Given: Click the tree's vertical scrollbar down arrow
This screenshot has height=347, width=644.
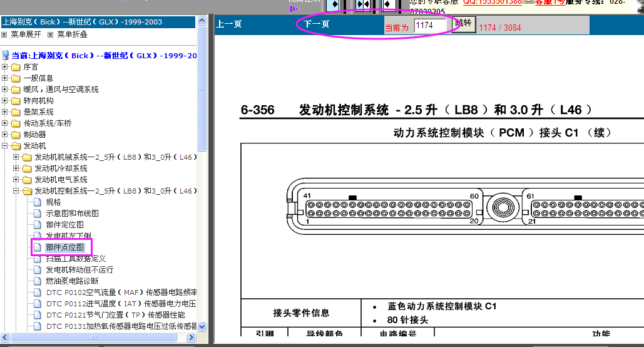Looking at the screenshot, I should (202, 327).
